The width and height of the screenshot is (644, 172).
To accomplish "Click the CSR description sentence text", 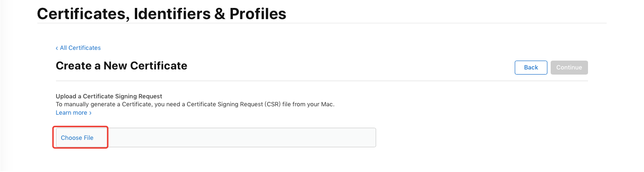I will point(195,104).
